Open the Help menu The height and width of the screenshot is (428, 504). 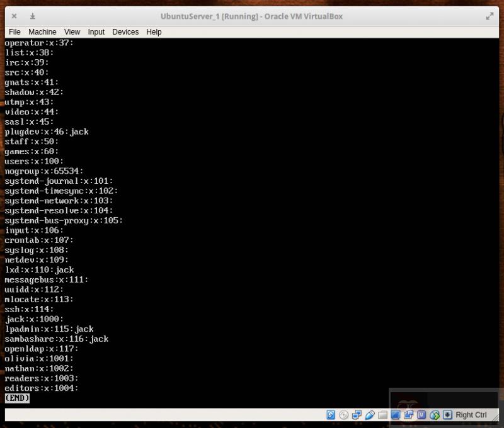[x=154, y=31]
